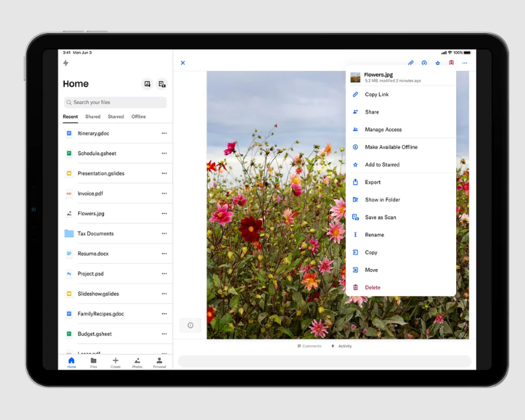
Task: Toggle the top-right three-dot overflow menu
Action: pos(465,63)
